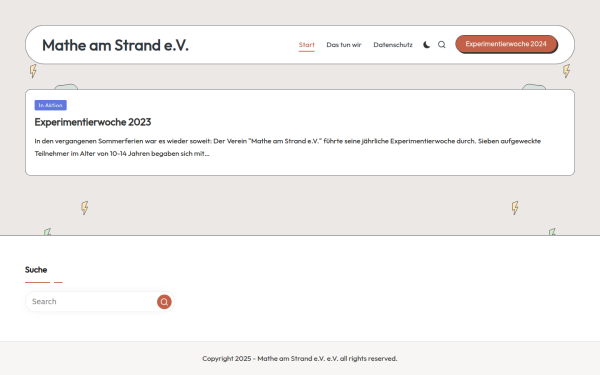Open the Start menu item
This screenshot has height=375, width=600.
tap(307, 45)
